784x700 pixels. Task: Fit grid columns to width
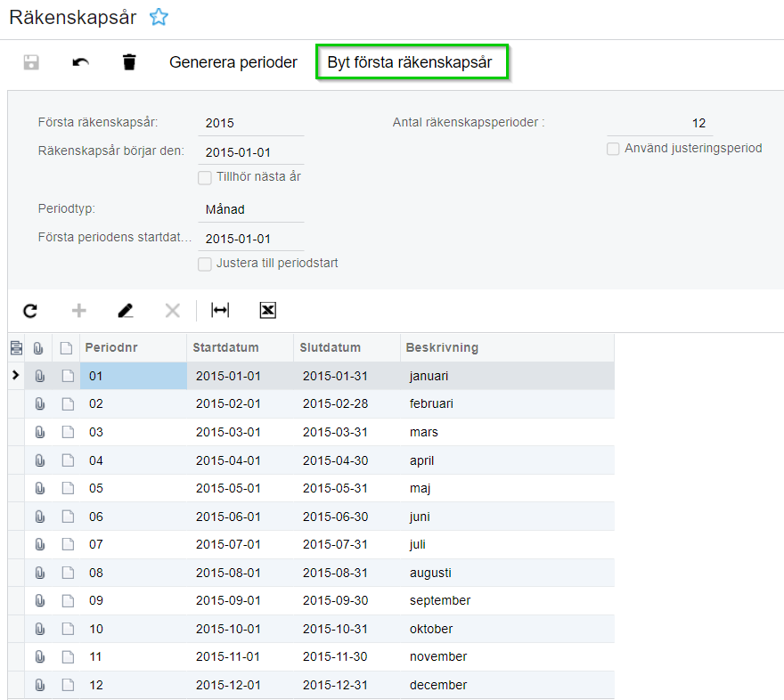tap(220, 310)
